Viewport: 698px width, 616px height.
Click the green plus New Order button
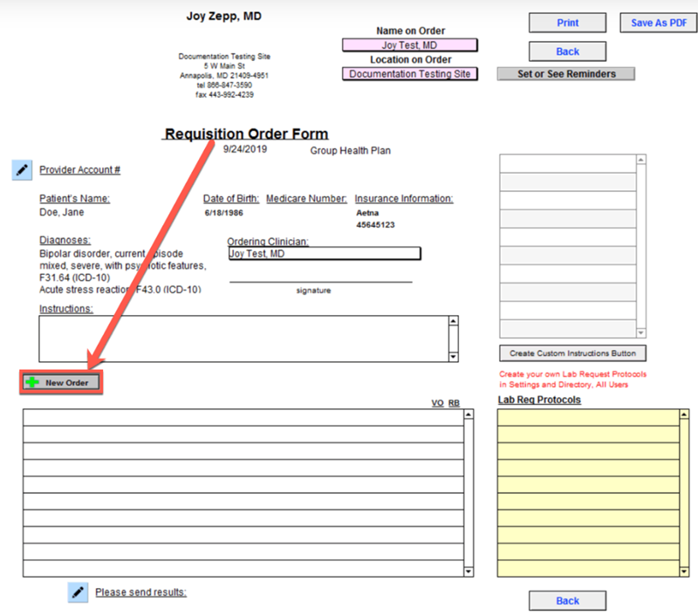point(61,382)
